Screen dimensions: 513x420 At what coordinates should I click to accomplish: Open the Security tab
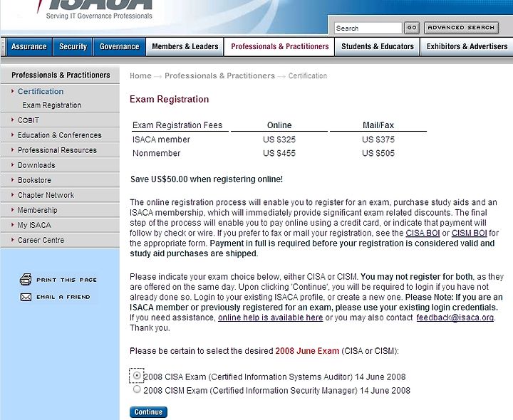click(73, 46)
